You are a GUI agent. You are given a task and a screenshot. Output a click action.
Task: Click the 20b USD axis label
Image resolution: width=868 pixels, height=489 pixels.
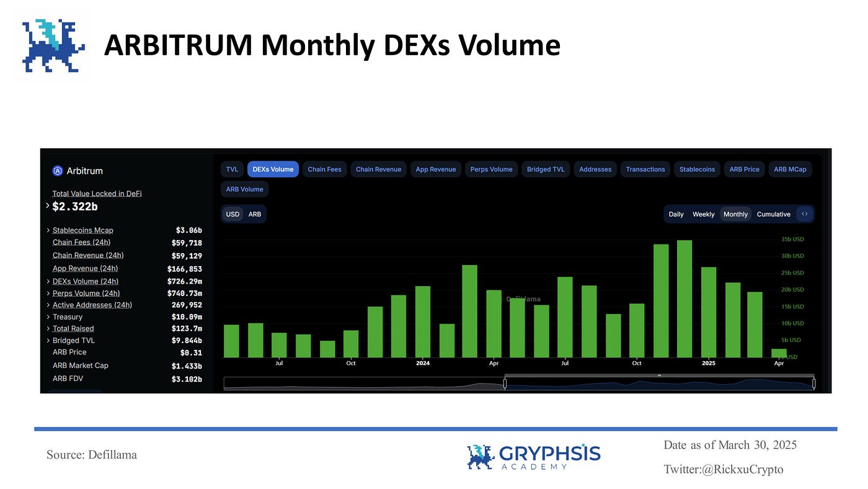tap(792, 289)
